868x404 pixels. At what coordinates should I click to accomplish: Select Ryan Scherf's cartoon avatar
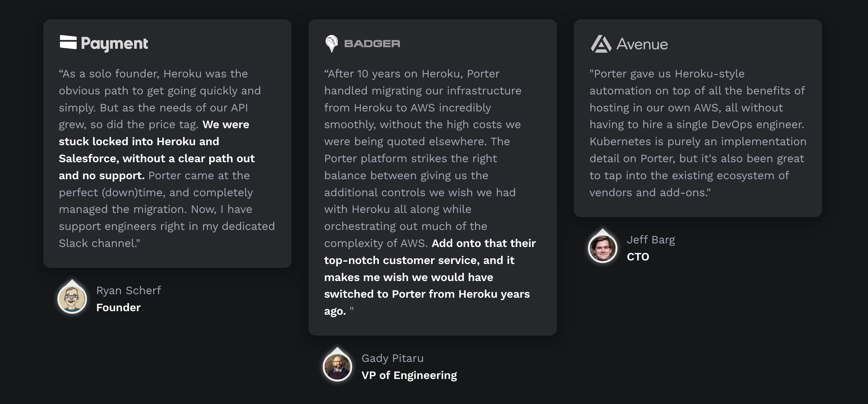click(72, 298)
